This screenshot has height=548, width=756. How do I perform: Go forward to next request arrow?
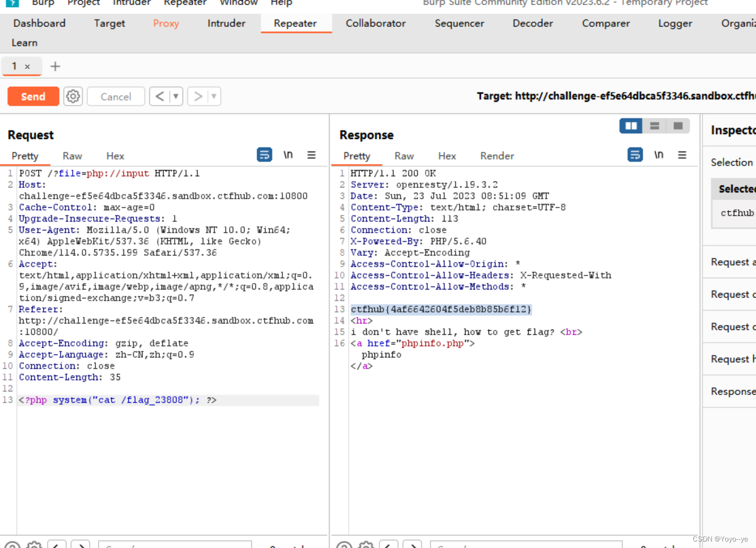198,97
